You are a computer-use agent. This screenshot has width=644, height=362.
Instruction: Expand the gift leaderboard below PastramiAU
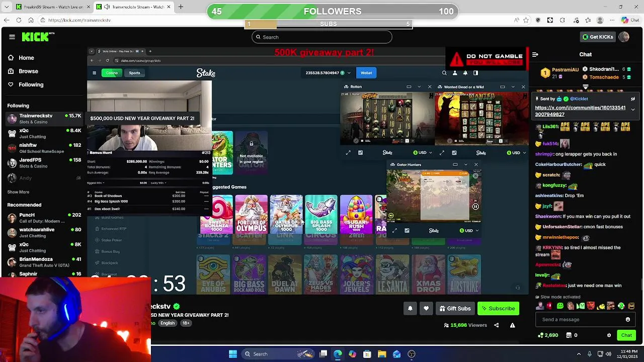coord(585,87)
